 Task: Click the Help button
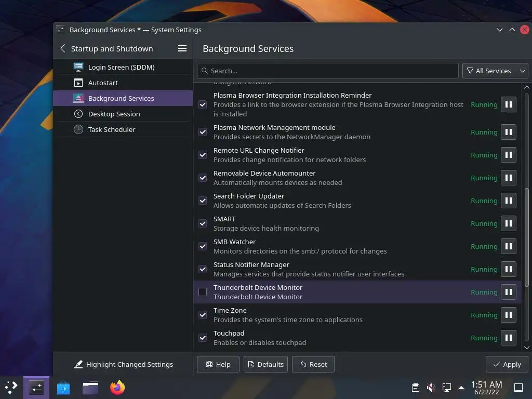[x=218, y=364]
